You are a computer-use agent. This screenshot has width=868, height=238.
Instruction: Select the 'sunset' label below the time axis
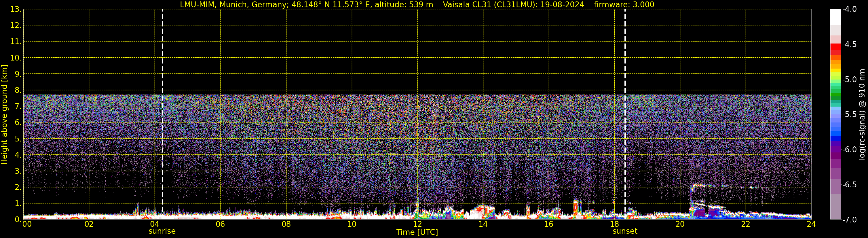pos(625,231)
